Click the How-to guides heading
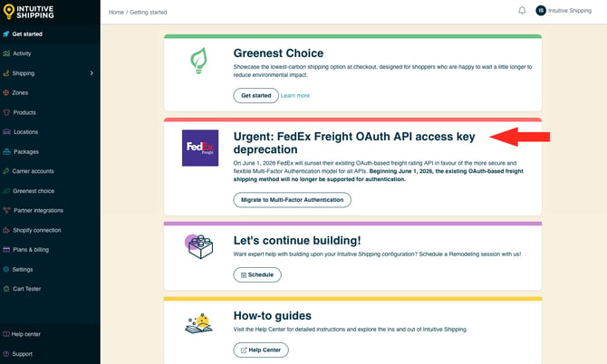Viewport: 607px width, 364px height. point(273,316)
